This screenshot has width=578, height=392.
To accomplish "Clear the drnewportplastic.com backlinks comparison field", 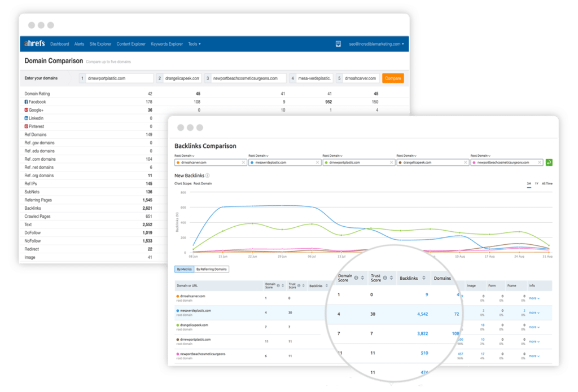I will [x=392, y=162].
